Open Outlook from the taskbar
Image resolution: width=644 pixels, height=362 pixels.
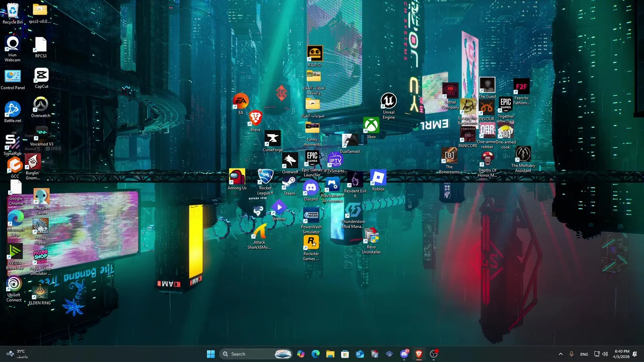click(360, 354)
